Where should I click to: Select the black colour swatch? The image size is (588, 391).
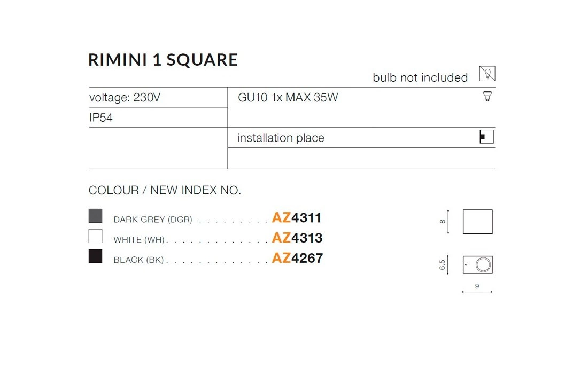(95, 256)
